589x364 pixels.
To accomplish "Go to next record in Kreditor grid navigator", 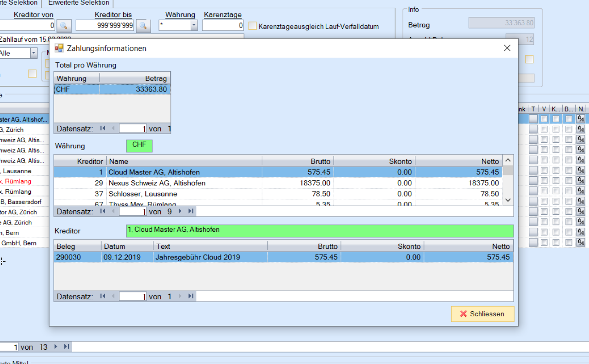I will click(180, 211).
